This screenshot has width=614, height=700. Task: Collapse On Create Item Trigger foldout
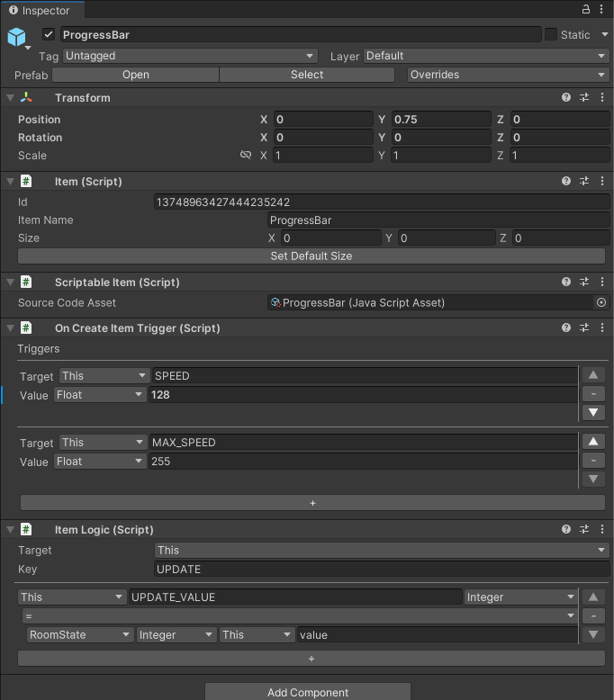pos(10,328)
